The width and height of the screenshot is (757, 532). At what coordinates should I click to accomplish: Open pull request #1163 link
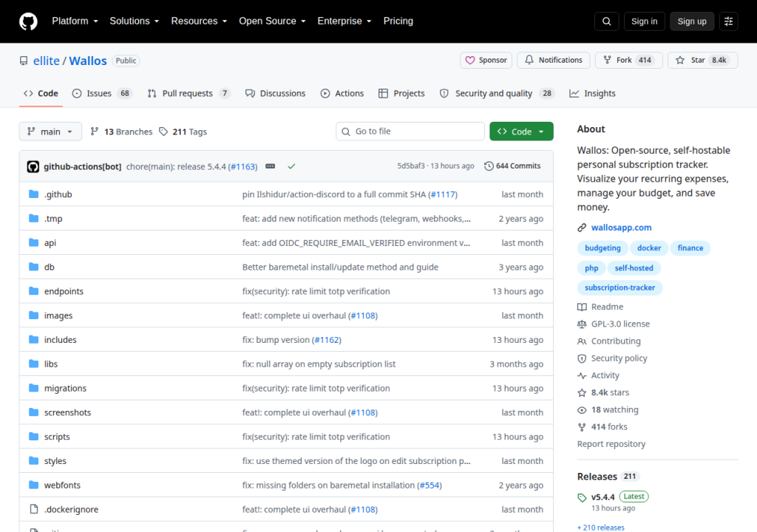click(242, 166)
